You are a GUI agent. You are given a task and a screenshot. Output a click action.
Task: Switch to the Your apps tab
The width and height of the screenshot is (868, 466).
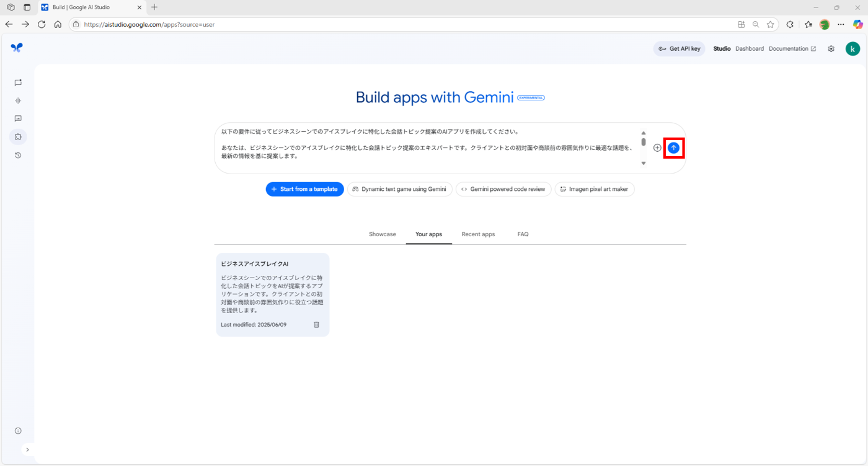point(429,234)
